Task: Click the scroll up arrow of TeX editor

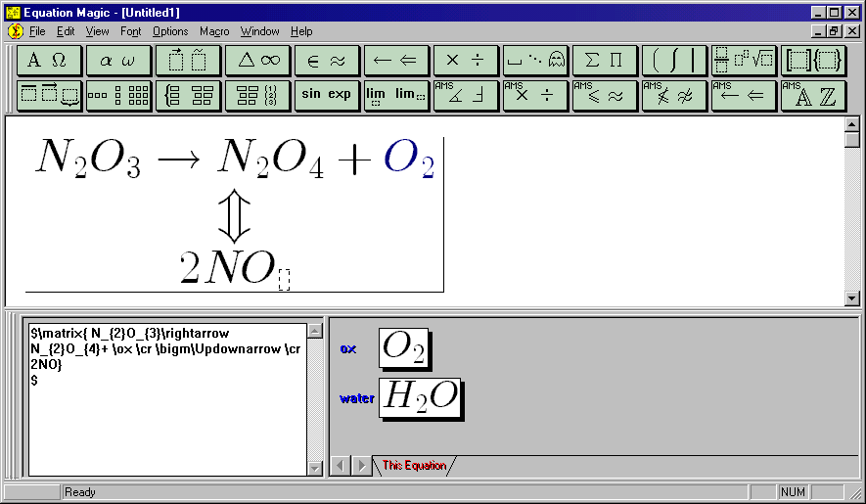Action: point(315,331)
